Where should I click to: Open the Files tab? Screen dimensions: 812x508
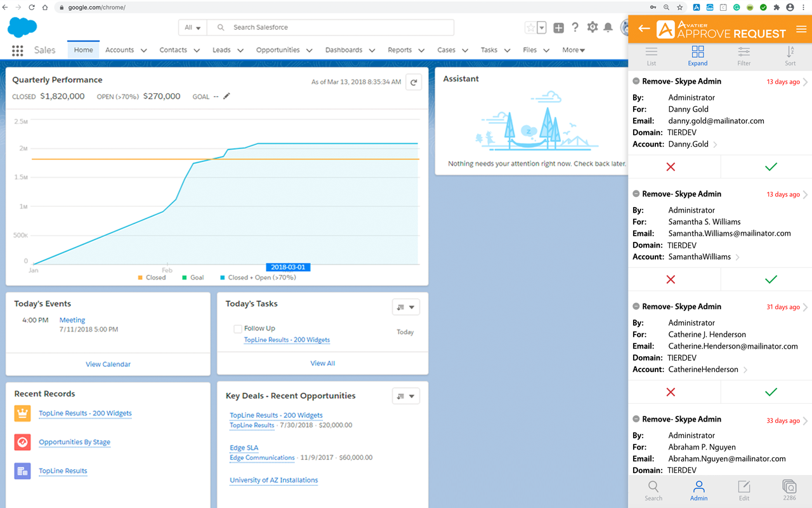(x=530, y=50)
